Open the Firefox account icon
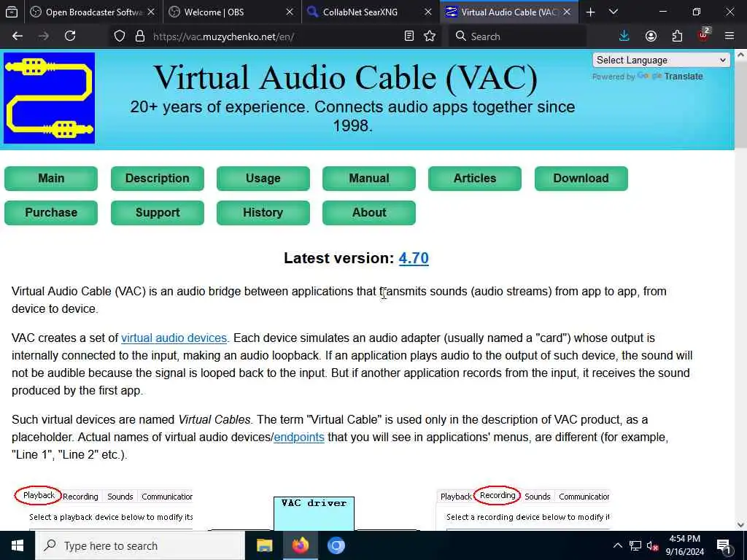Viewport: 747px width, 560px height. [651, 36]
